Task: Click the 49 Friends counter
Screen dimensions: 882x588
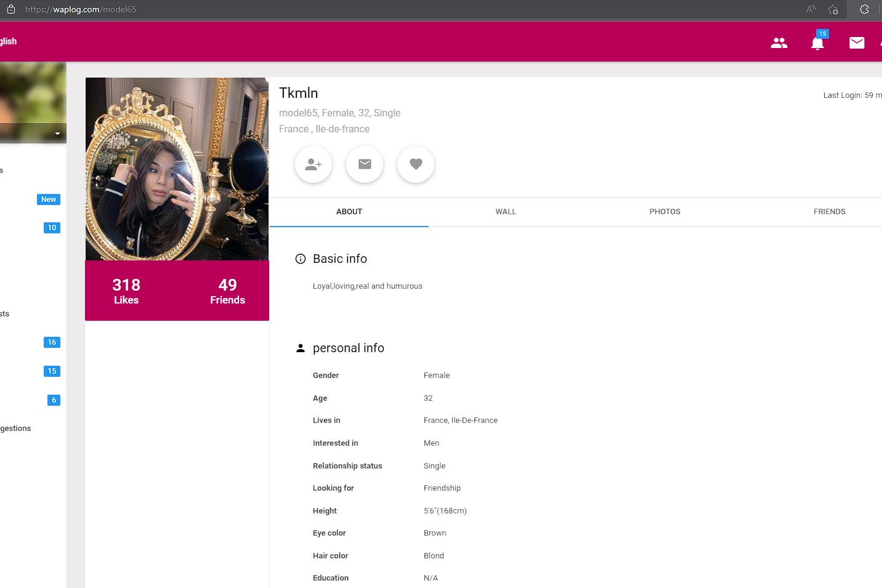Action: tap(227, 291)
